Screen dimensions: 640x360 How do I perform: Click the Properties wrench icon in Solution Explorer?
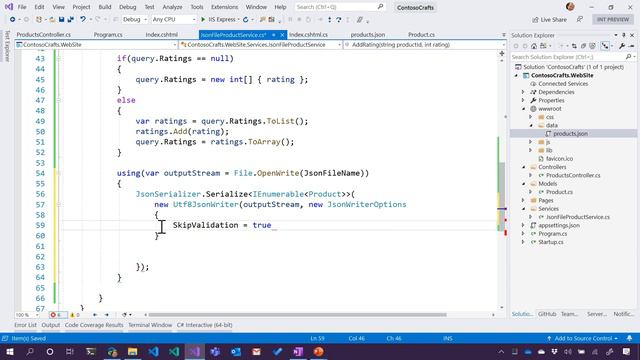coord(622,46)
